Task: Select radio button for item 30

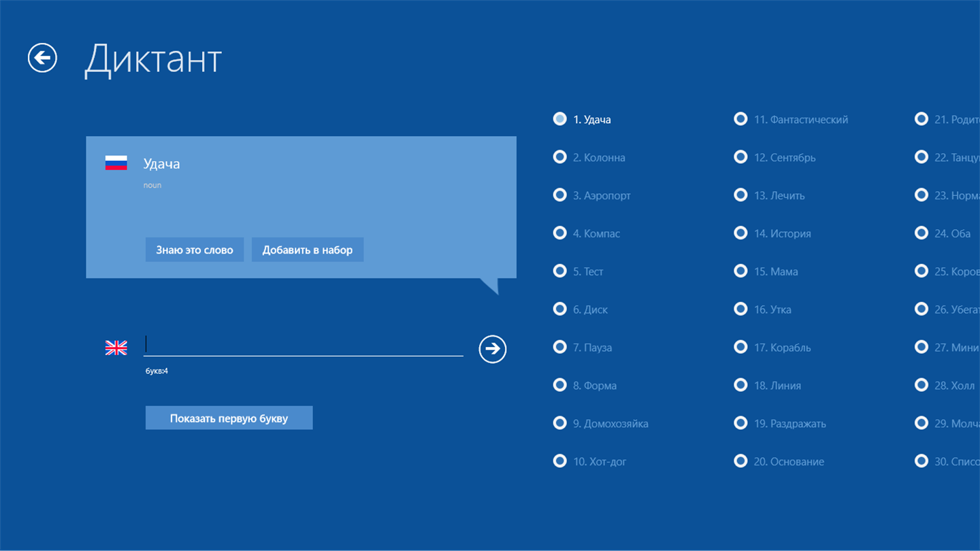Action: point(921,462)
